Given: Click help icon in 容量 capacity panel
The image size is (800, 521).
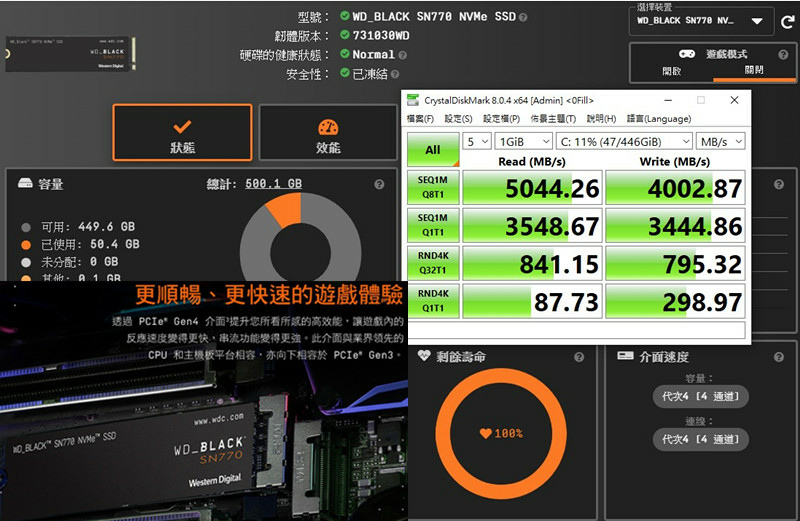Looking at the screenshot, I should coord(379,184).
